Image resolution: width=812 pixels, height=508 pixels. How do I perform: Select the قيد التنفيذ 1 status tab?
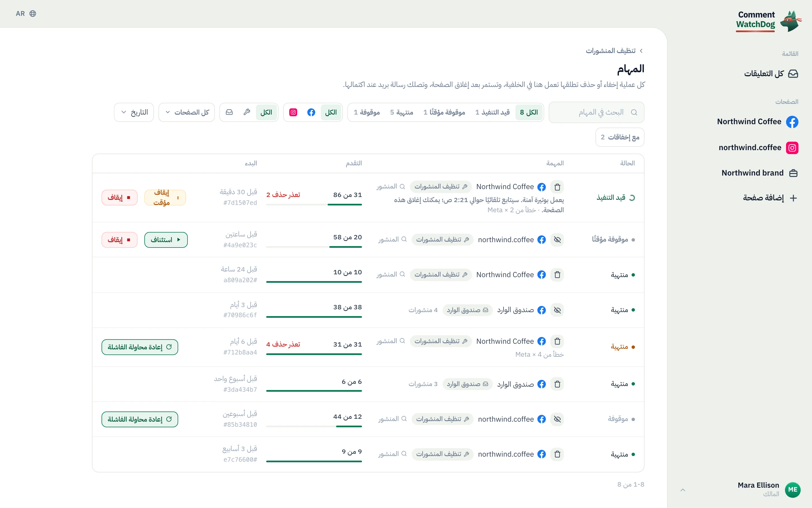point(492,112)
